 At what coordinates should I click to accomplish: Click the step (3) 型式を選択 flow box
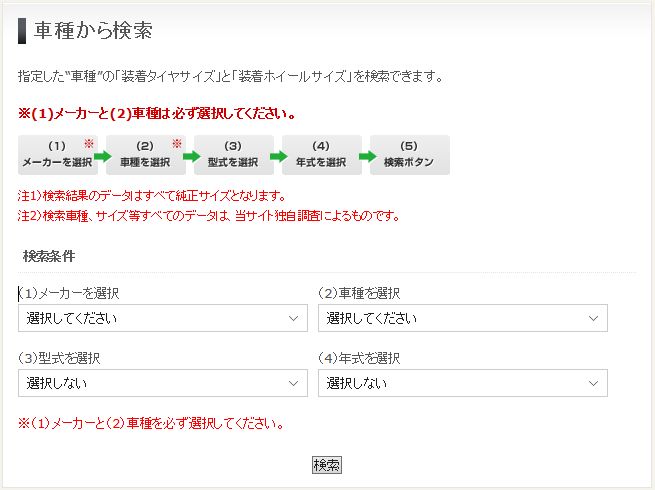pyautogui.click(x=233, y=155)
